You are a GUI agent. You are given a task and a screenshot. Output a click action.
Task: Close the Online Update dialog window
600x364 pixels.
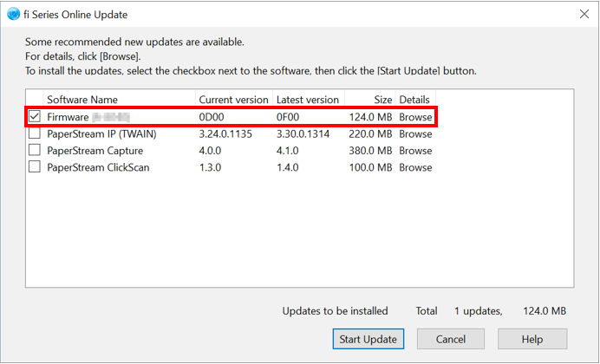584,14
